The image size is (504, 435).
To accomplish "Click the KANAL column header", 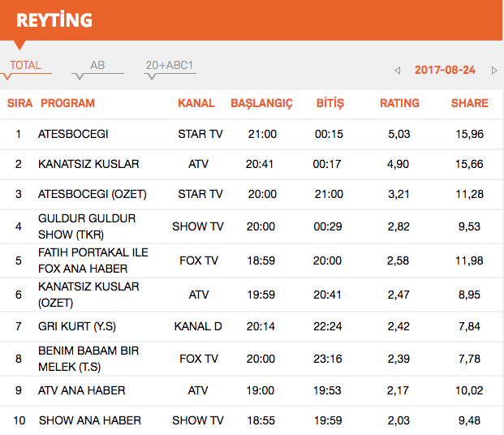I will 196,103.
